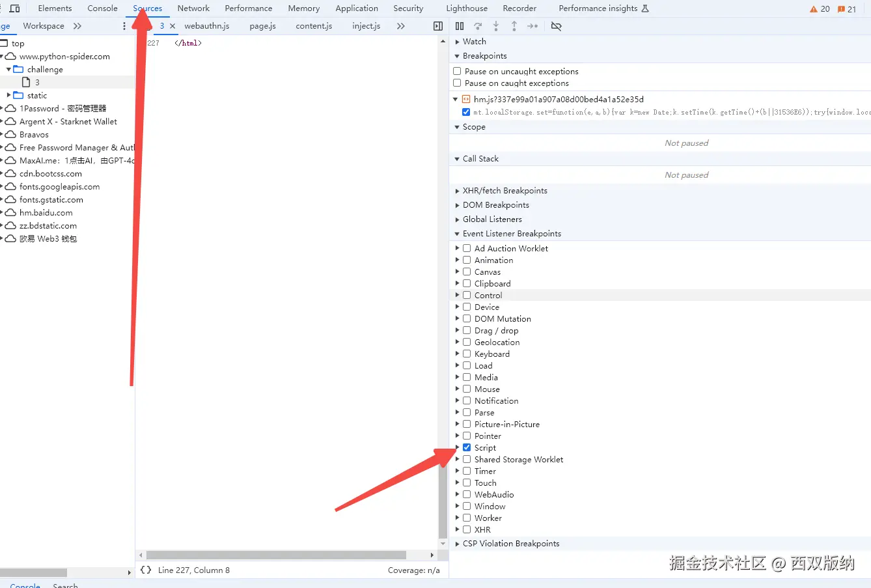Open the inject.js file tab
This screenshot has height=588, width=871.
click(366, 26)
